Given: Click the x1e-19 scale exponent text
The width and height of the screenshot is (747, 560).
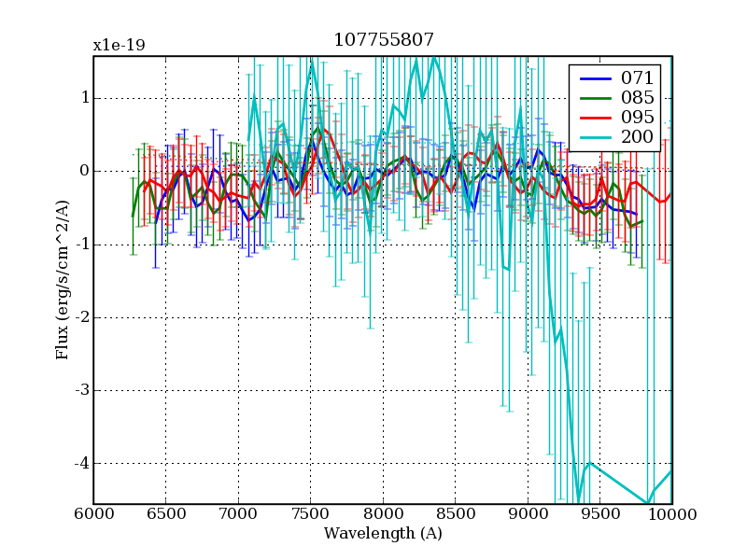Looking at the screenshot, I should point(119,45).
